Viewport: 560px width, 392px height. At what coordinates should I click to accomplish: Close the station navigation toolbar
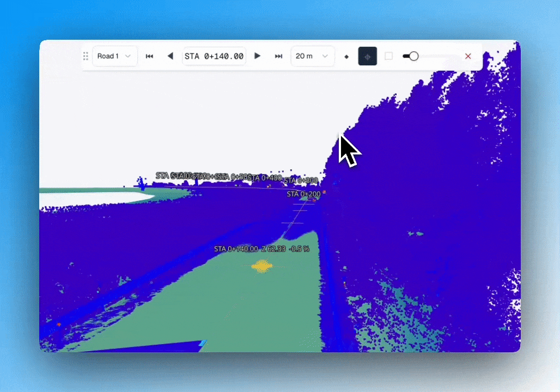tap(468, 56)
